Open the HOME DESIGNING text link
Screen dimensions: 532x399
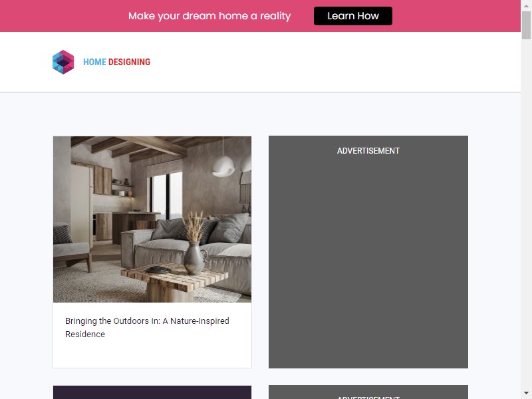117,62
